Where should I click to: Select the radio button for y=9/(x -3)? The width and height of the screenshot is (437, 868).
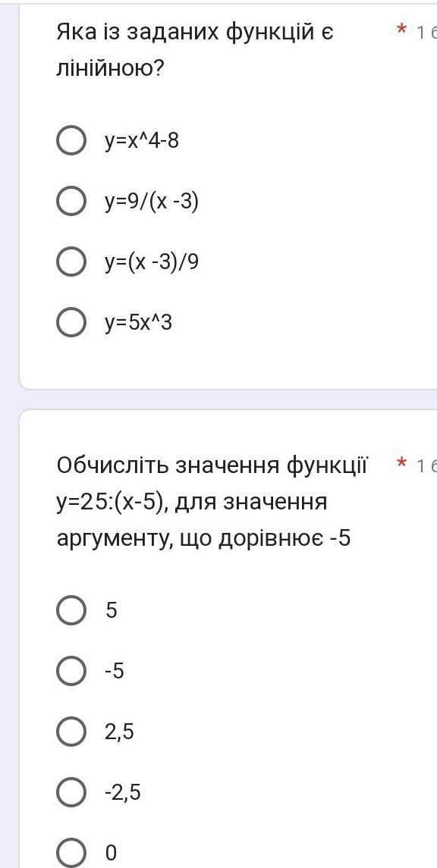click(x=71, y=202)
